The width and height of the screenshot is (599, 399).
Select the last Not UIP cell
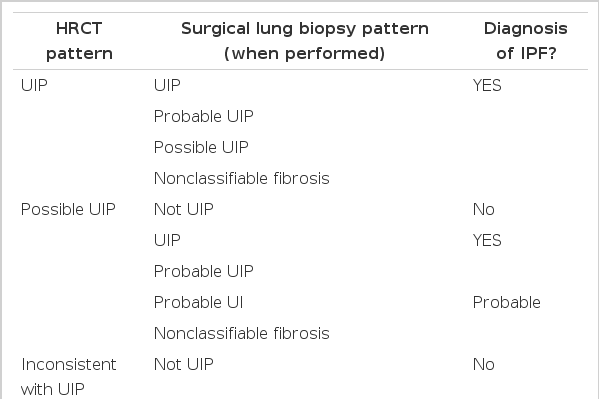tap(183, 365)
